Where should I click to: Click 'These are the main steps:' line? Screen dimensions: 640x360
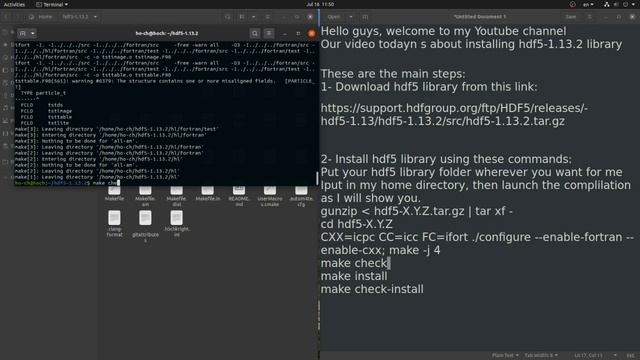click(x=393, y=74)
